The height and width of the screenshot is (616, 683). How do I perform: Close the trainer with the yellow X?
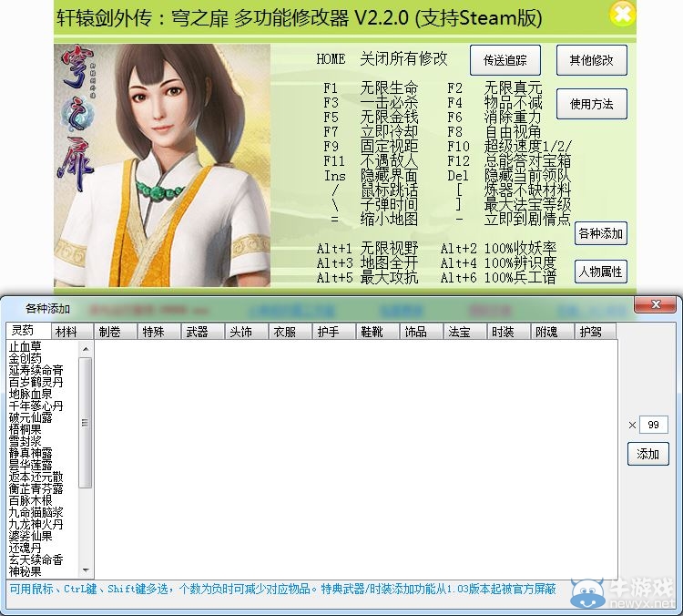[x=622, y=14]
